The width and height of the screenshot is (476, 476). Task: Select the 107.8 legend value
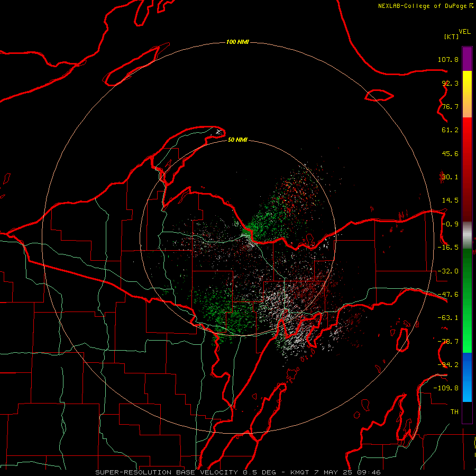(x=448, y=59)
